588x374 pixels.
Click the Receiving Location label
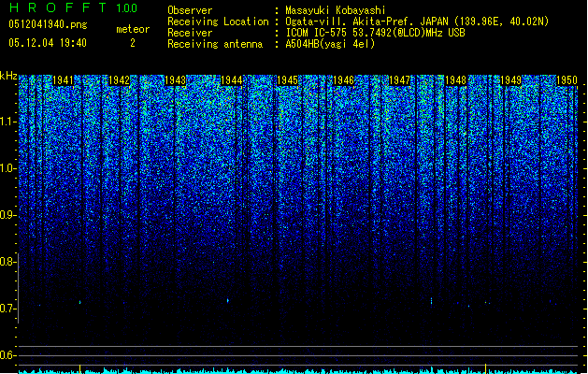[x=218, y=22]
